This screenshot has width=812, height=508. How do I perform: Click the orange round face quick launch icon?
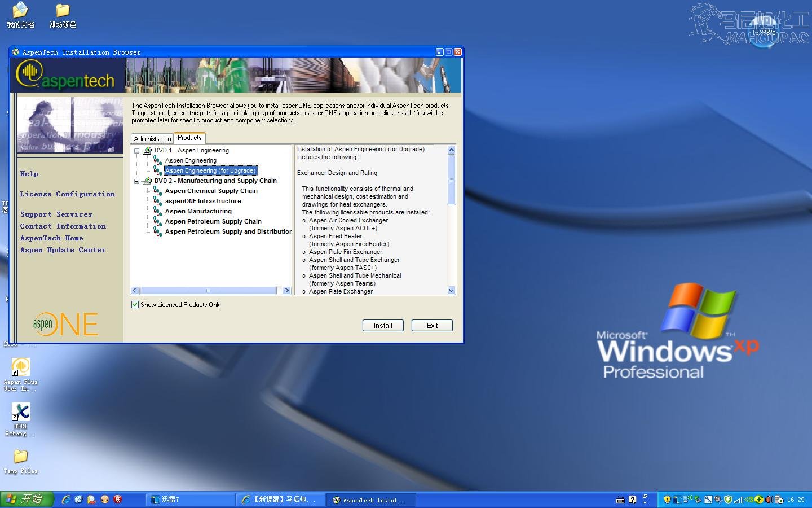(104, 500)
